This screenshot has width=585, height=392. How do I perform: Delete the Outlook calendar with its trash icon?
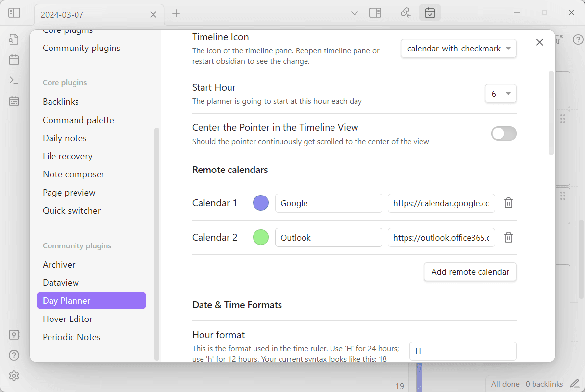508,237
